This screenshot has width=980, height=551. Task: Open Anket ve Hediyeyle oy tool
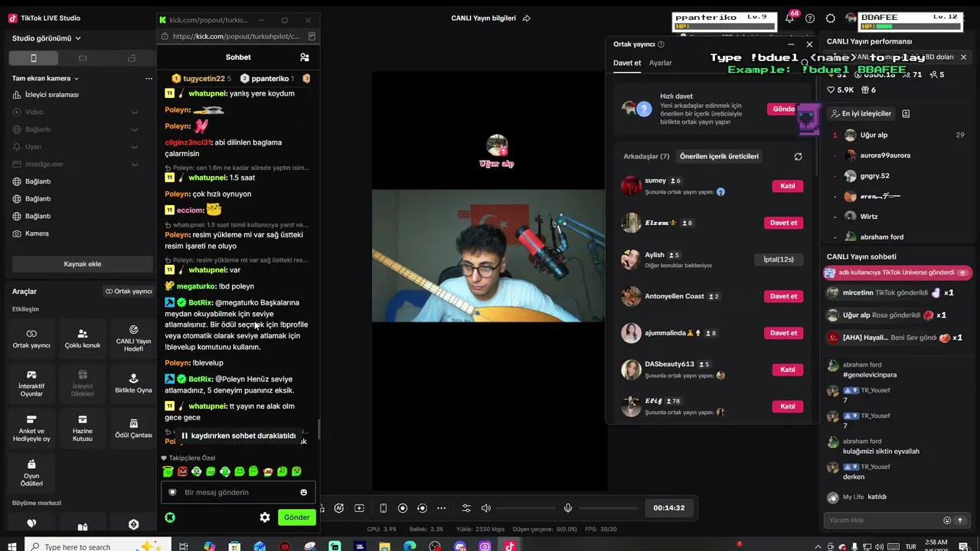click(x=31, y=428)
